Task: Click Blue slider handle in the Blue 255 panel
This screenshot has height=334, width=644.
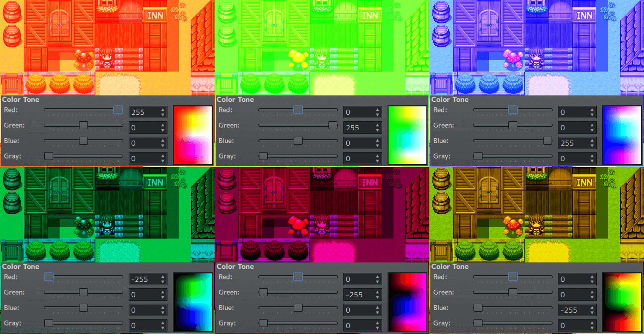Action: (548, 141)
